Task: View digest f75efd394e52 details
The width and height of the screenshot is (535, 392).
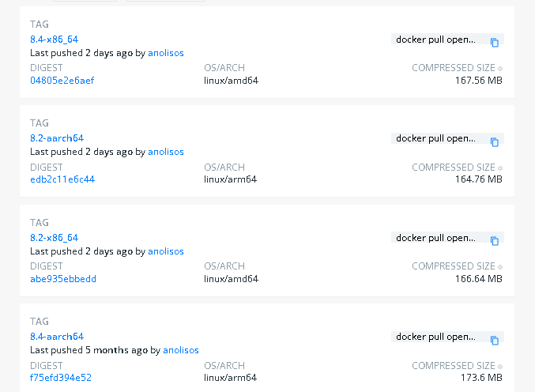Action: click(x=61, y=378)
